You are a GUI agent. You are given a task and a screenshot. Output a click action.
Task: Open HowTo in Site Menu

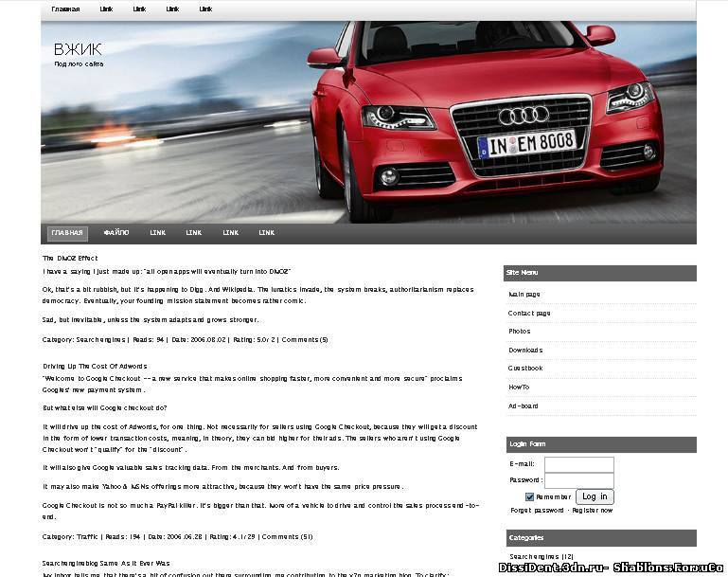(519, 387)
